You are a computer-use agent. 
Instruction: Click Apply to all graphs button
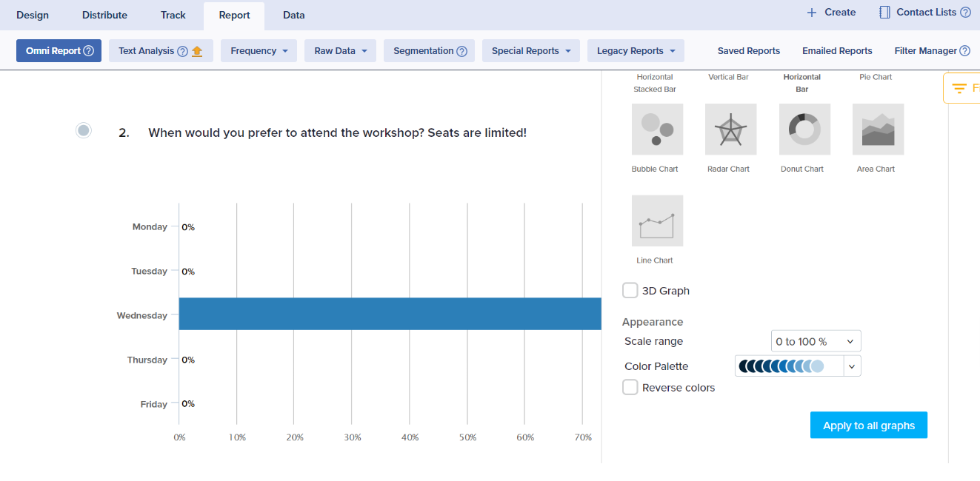(868, 425)
